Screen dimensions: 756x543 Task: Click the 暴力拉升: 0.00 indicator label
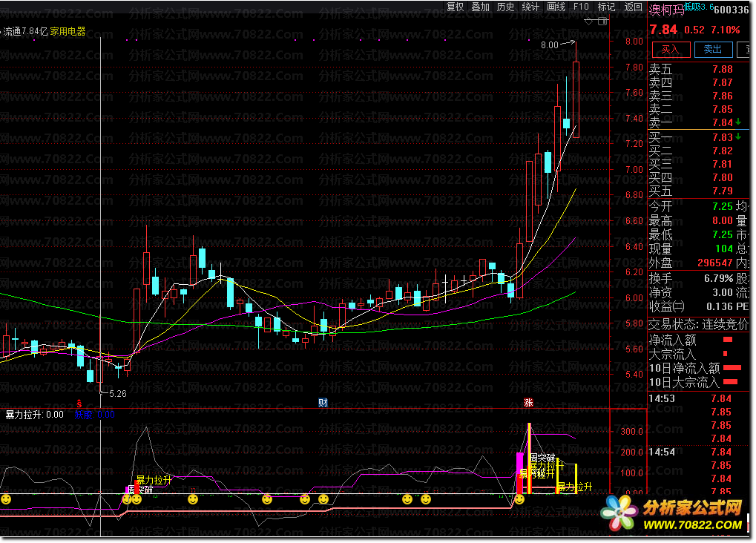point(35,415)
